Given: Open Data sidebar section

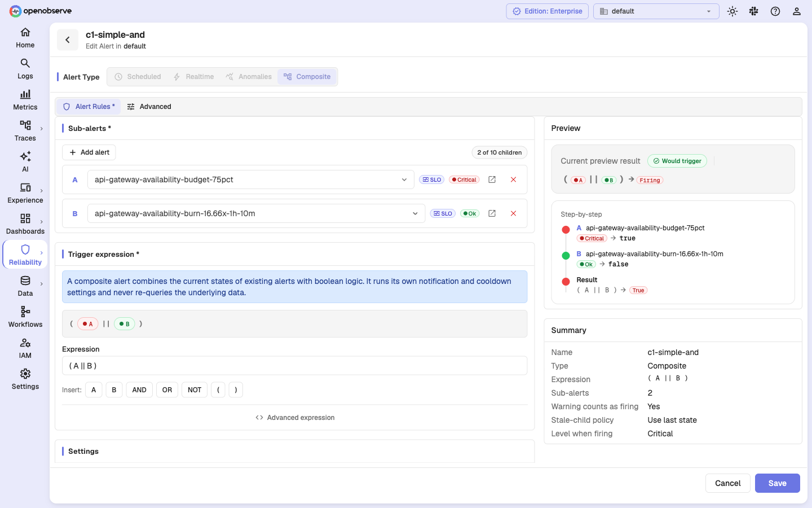Looking at the screenshot, I should (x=25, y=286).
